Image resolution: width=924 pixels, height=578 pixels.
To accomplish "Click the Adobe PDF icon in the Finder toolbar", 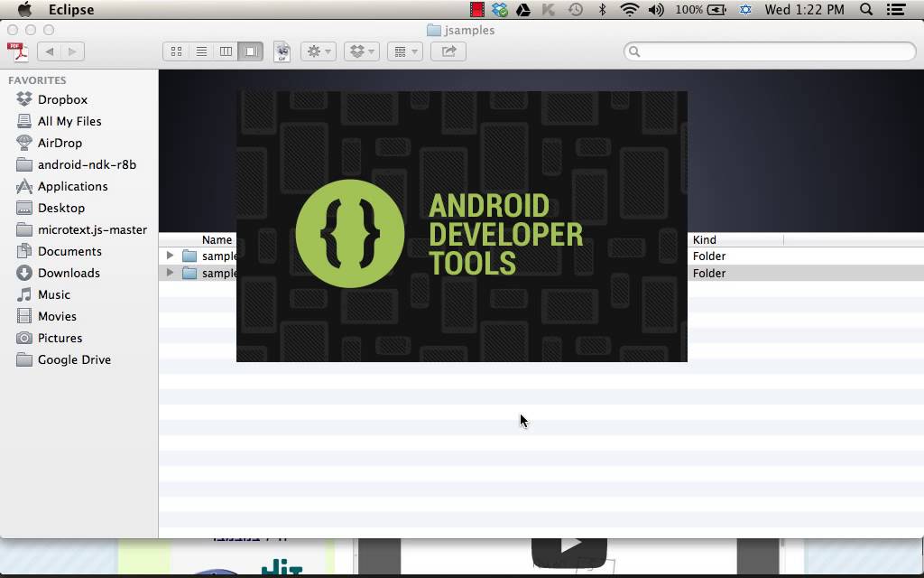I will coord(18,51).
